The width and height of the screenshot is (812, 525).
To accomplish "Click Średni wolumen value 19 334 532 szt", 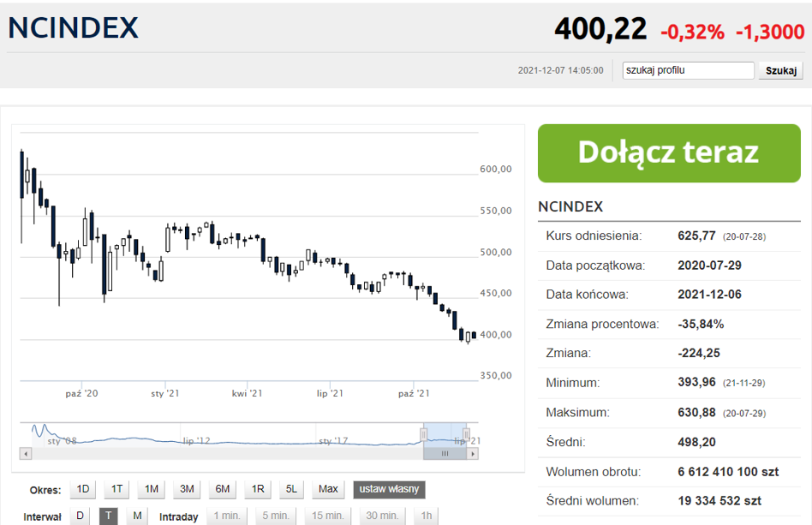I will coord(719,501).
